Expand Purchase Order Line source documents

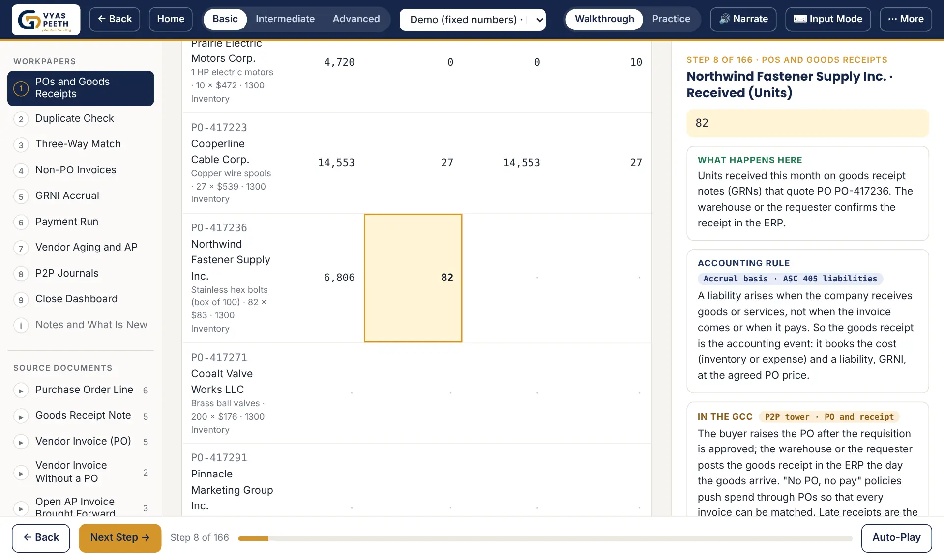21,391
